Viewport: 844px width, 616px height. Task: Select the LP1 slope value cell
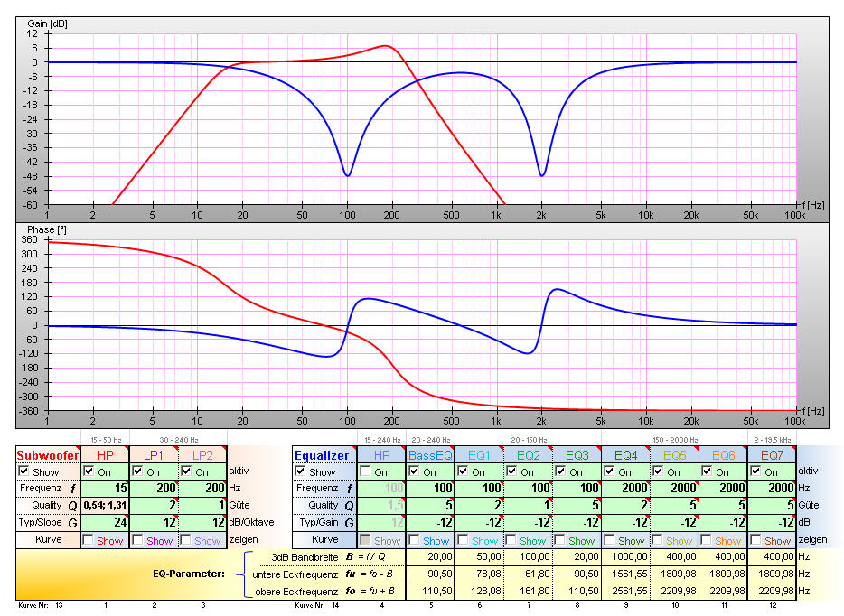click(x=154, y=523)
